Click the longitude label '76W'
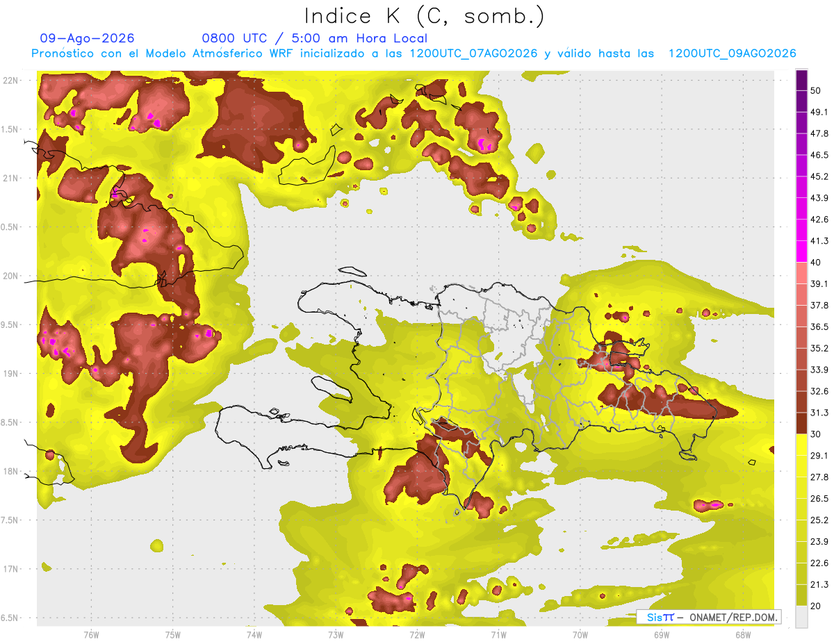 tap(91, 634)
